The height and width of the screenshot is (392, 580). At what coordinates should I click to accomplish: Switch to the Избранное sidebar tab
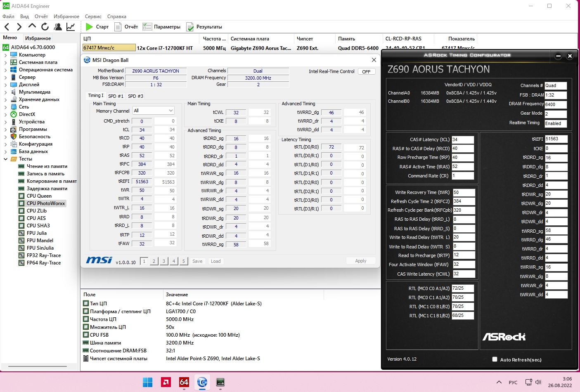point(38,38)
